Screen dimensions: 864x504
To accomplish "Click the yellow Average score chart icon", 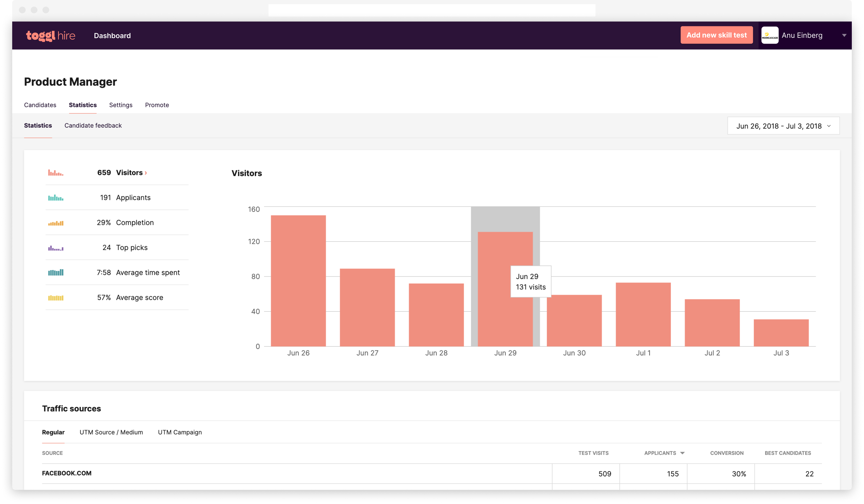I will (x=56, y=297).
